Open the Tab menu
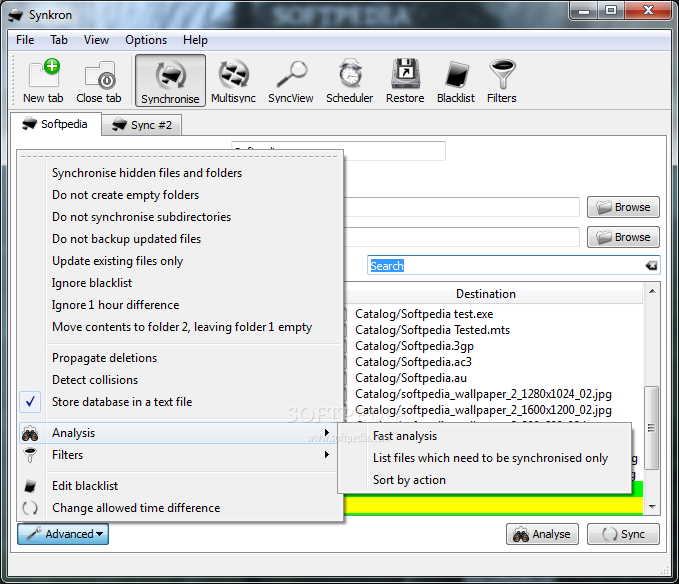Screen dimensions: 679x584 59,40
